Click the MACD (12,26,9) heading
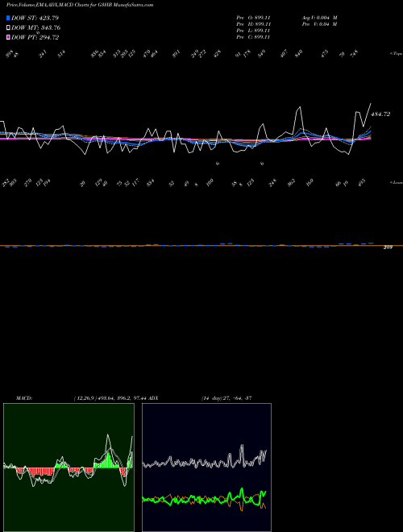Screen dimensions: 403x532 [83, 398]
